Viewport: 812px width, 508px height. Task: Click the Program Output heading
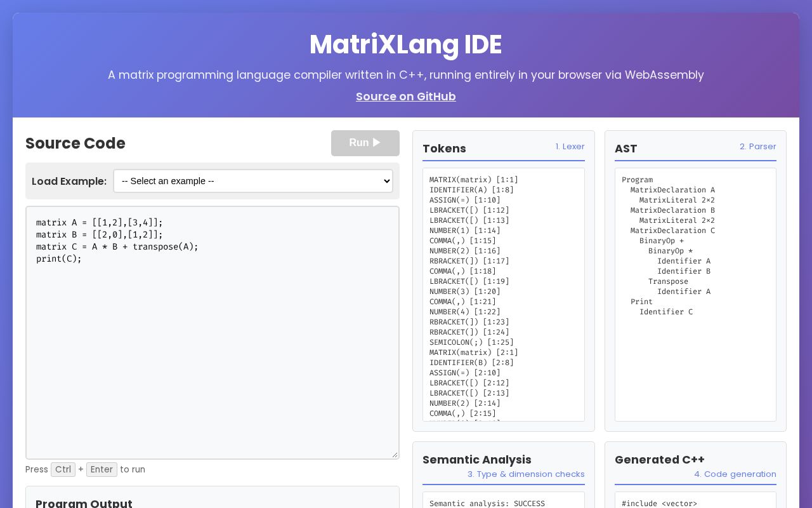[x=84, y=504]
